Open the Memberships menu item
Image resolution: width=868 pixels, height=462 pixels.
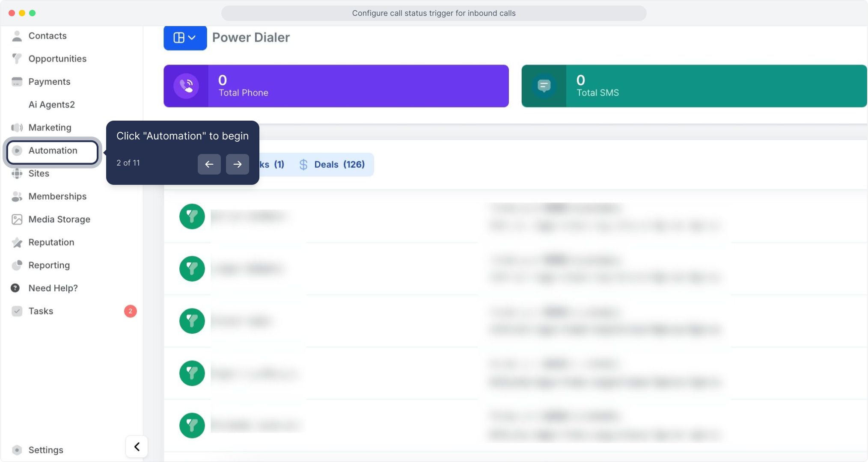point(57,196)
